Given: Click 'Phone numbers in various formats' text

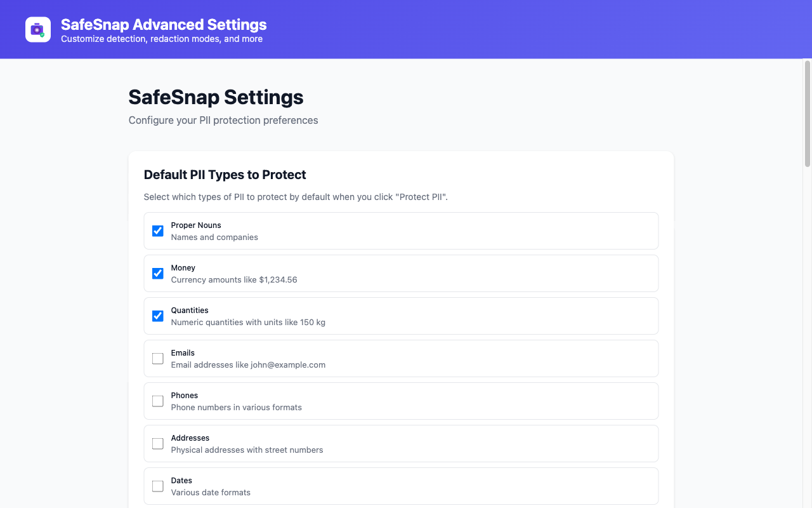Looking at the screenshot, I should (x=236, y=408).
